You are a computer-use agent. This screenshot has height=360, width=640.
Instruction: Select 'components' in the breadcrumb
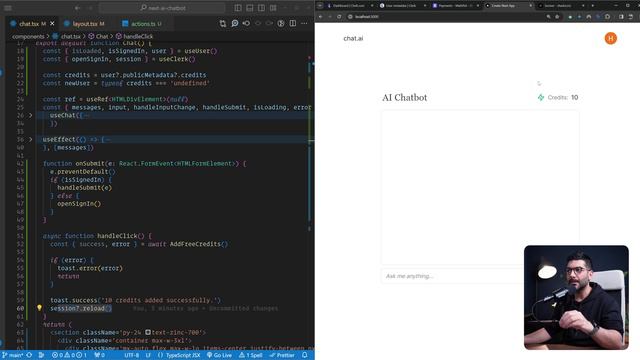point(28,36)
